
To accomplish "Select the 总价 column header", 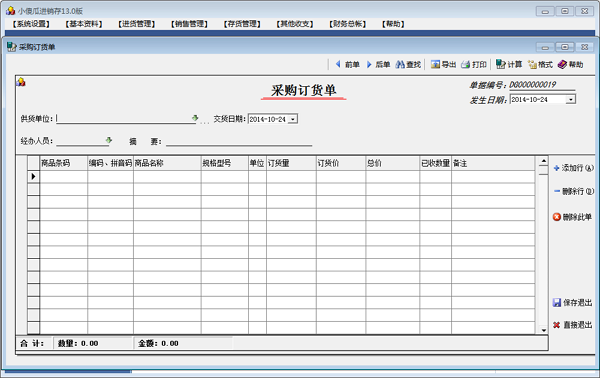I will point(392,163).
